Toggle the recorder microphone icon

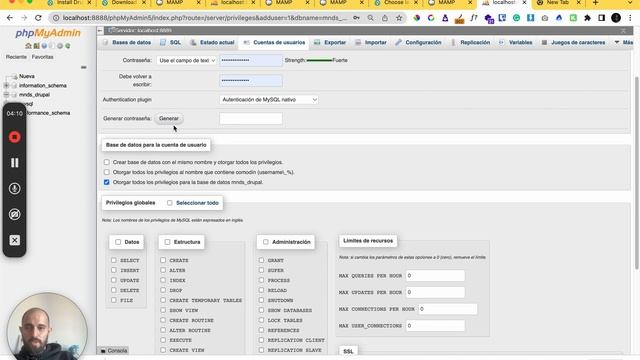click(x=15, y=189)
